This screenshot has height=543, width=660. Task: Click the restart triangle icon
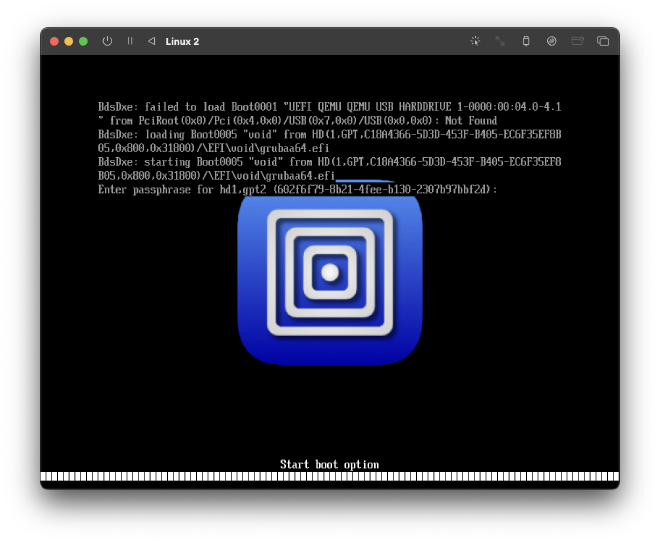152,41
